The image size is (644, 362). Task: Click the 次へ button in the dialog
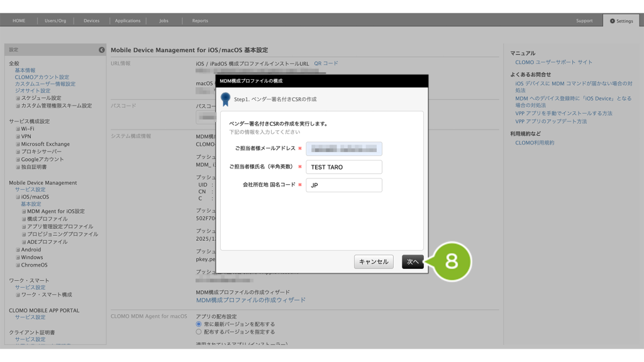[x=413, y=262]
